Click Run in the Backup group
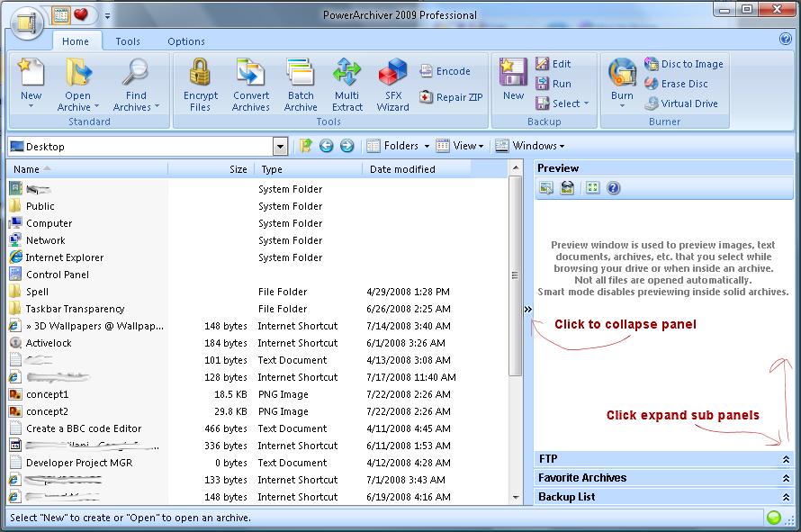Screen dimensions: 801x532 (x=553, y=84)
